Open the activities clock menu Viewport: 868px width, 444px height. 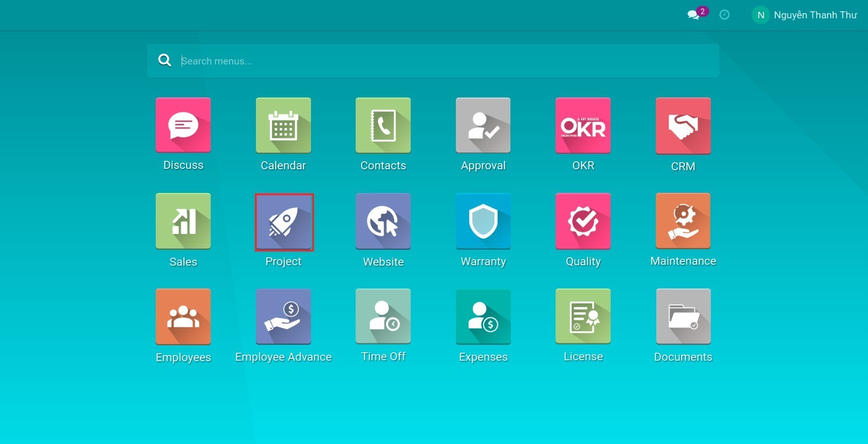pyautogui.click(x=724, y=15)
